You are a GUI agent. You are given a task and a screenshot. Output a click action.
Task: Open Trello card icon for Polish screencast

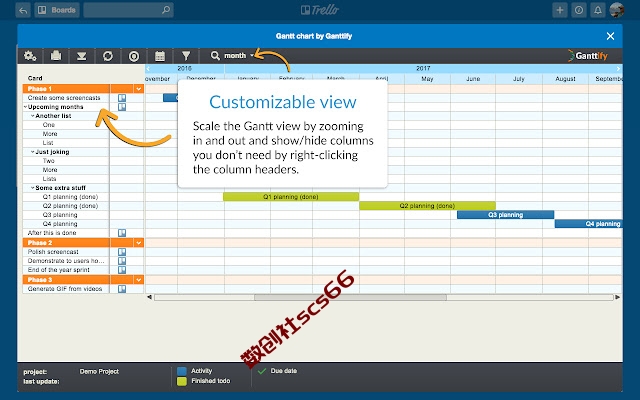122,252
